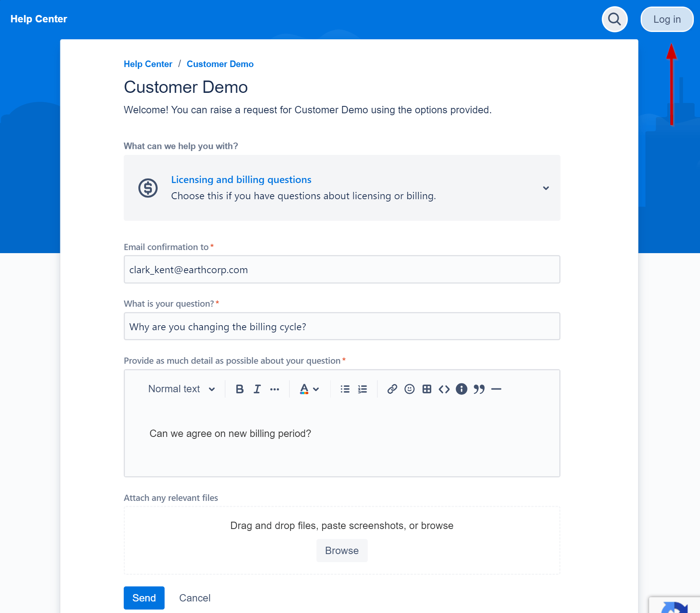
Task: Click the question input field
Action: pos(342,326)
